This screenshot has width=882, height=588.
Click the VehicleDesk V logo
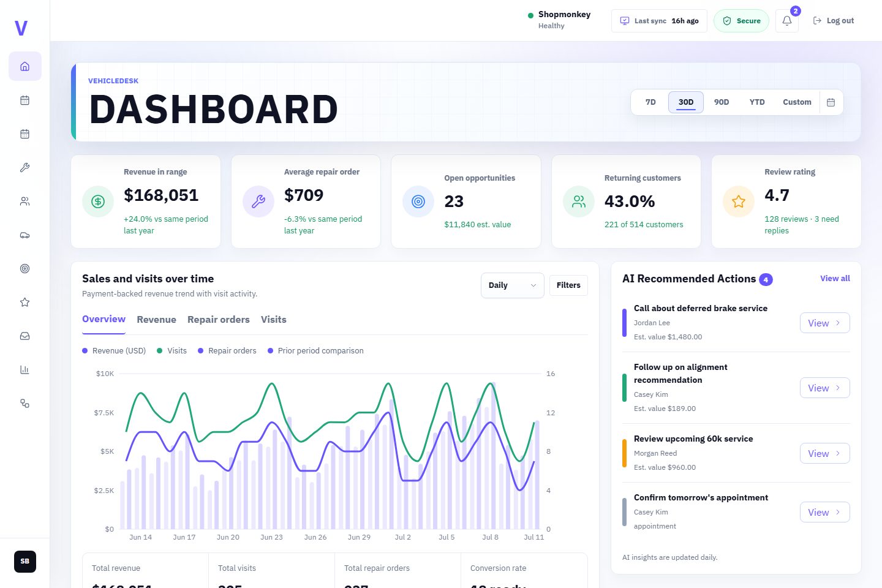tap(21, 28)
